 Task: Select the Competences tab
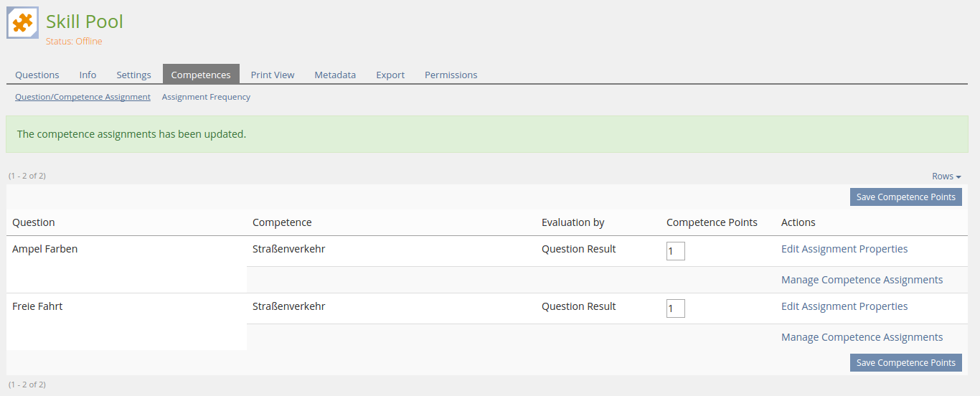tap(201, 75)
